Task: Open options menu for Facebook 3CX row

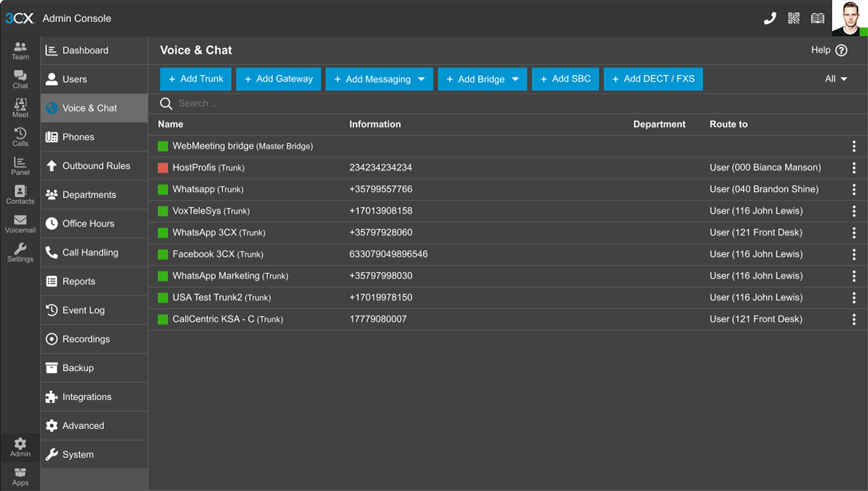Action: coord(854,254)
